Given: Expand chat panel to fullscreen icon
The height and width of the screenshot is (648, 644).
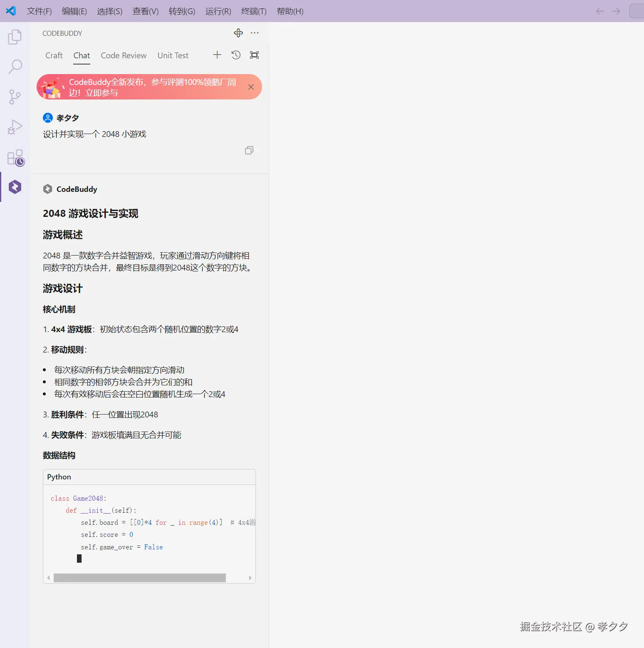Looking at the screenshot, I should [x=254, y=55].
